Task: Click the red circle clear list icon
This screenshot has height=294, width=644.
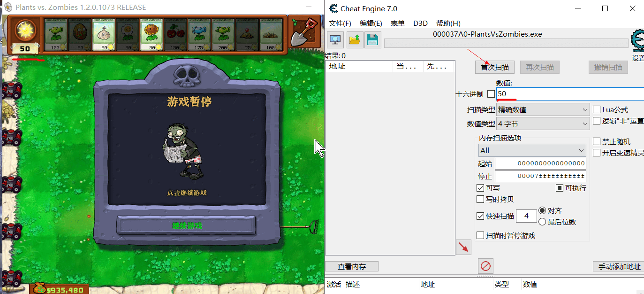Action: (485, 266)
